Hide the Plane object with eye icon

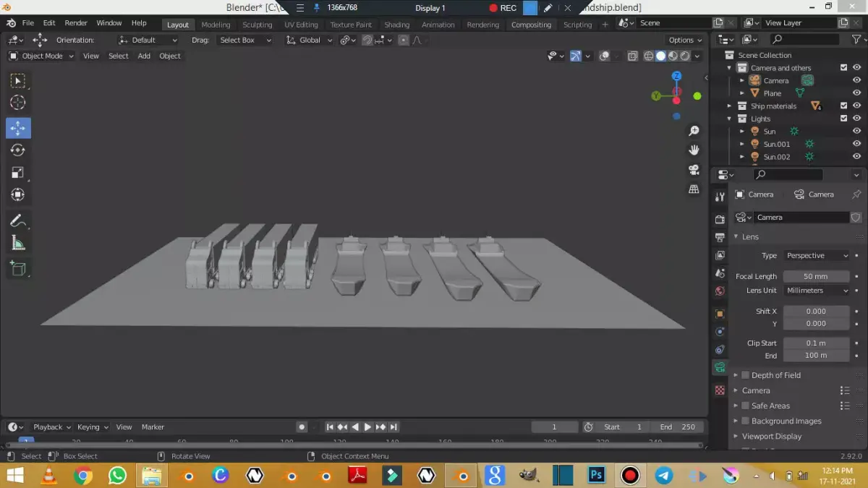tap(857, 93)
